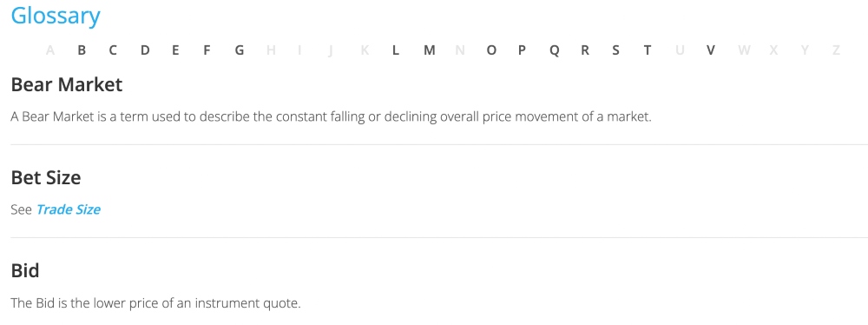
Task: Jump to glossary letter O
Action: click(x=491, y=50)
